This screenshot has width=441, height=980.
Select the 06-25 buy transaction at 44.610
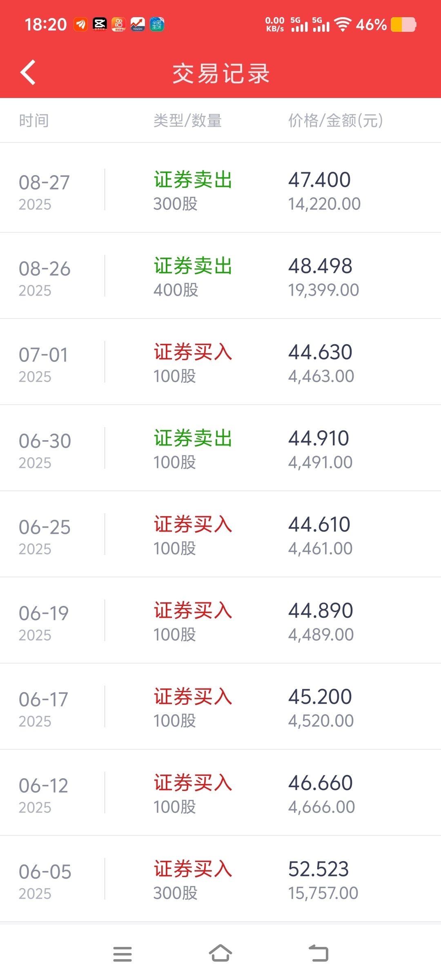click(x=220, y=534)
